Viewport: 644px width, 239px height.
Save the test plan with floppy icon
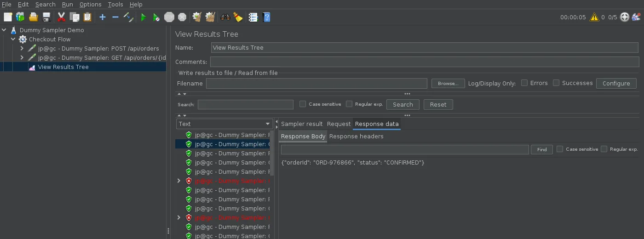point(46,17)
